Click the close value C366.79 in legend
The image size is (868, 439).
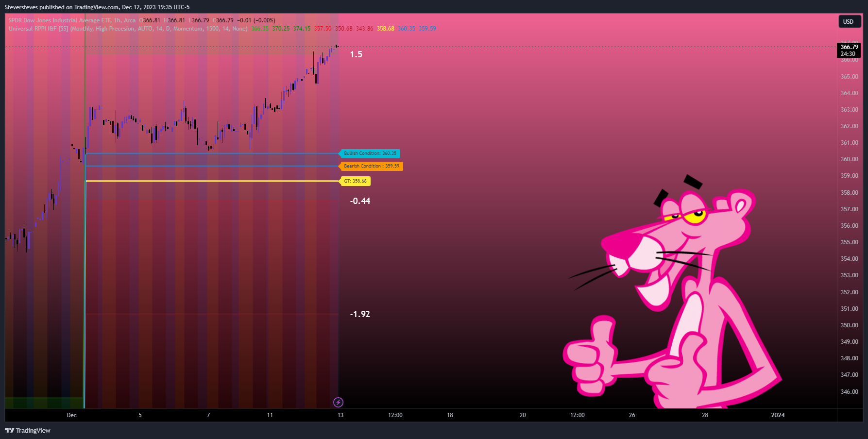tap(223, 20)
